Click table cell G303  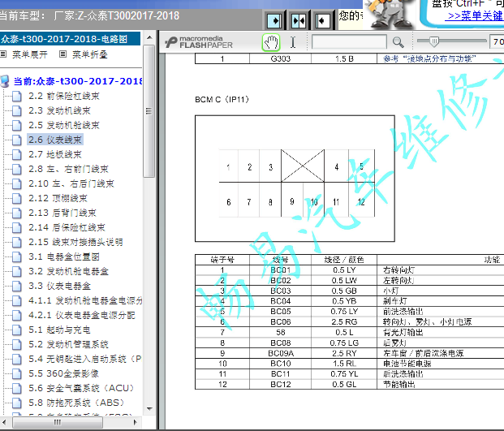click(x=281, y=58)
